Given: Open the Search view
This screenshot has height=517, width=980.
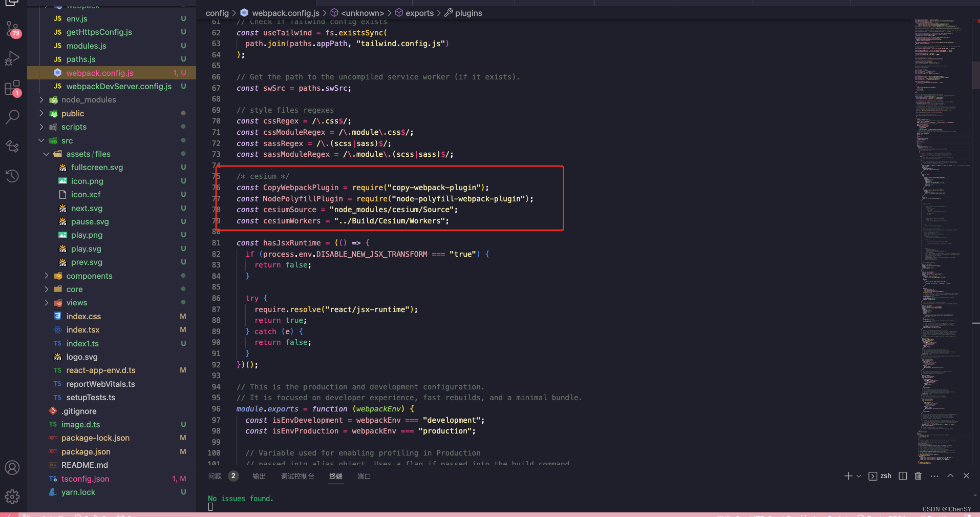Looking at the screenshot, I should pos(12,117).
